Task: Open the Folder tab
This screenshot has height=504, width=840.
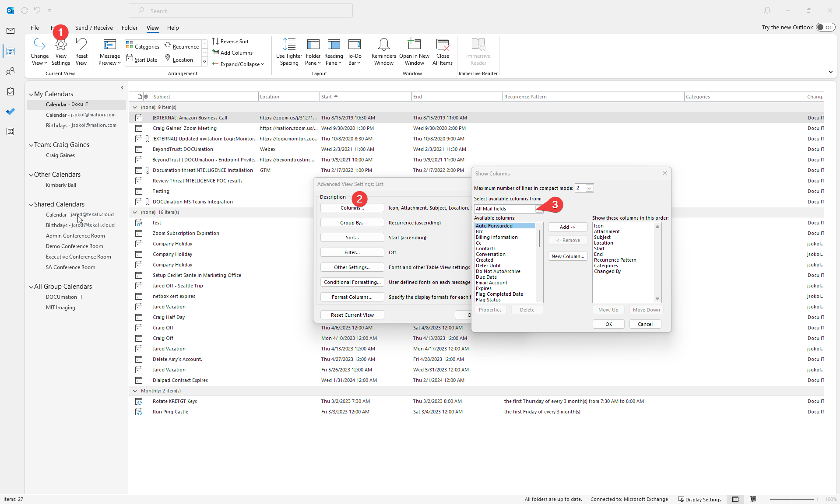Action: [x=130, y=28]
